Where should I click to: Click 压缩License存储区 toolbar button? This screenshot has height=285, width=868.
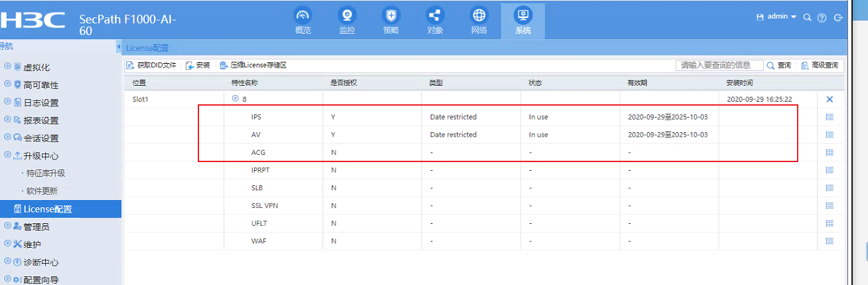[x=253, y=65]
